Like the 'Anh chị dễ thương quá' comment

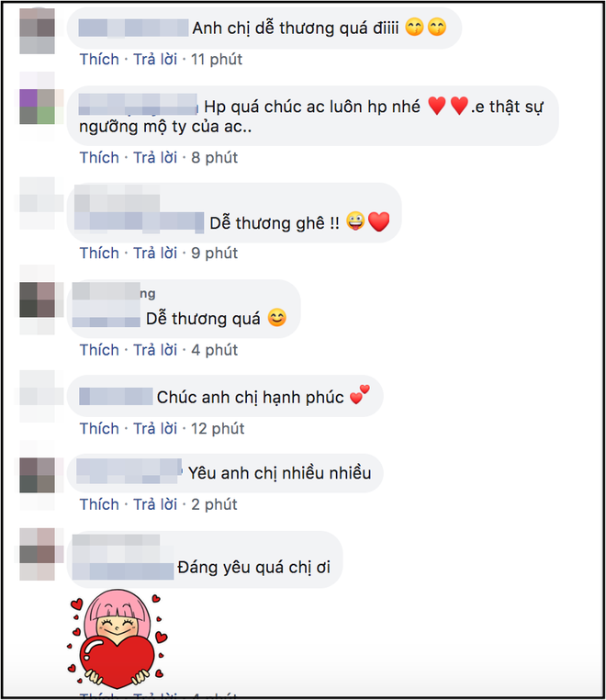coord(99,60)
